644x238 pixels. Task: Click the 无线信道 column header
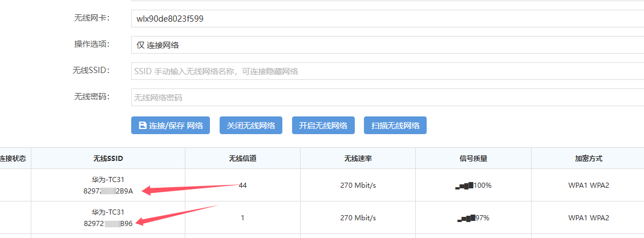(243, 158)
